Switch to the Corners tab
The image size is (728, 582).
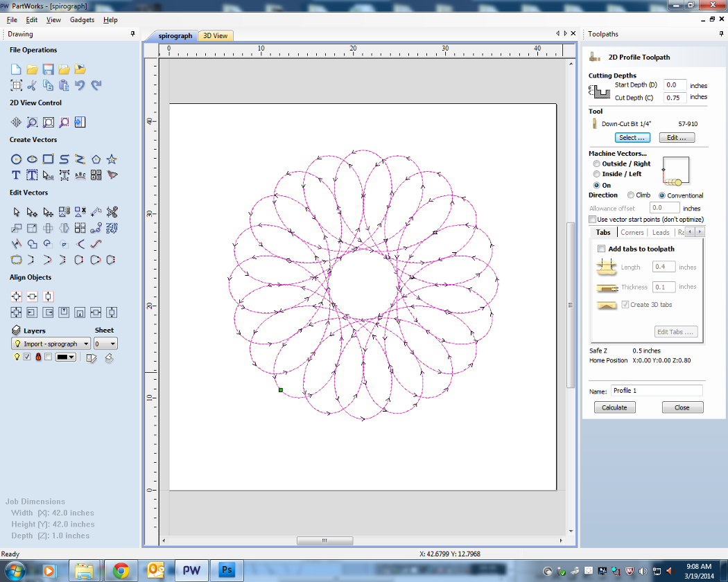coord(632,232)
